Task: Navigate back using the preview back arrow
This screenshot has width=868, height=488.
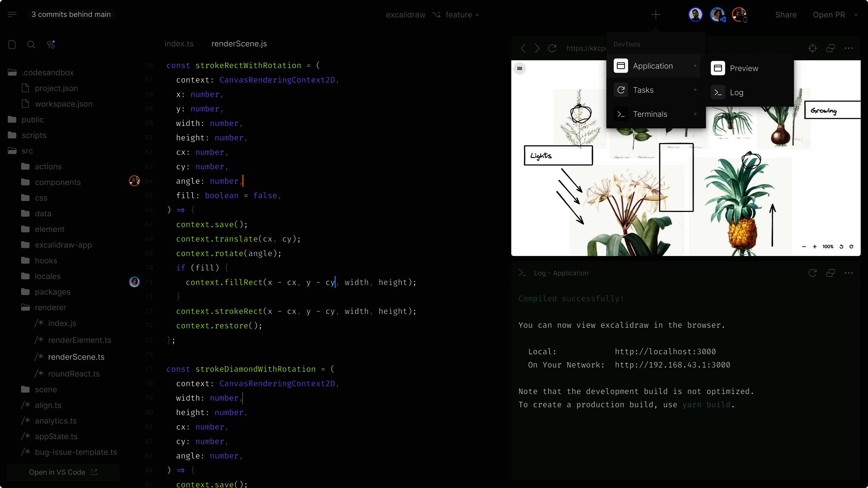Action: (523, 48)
